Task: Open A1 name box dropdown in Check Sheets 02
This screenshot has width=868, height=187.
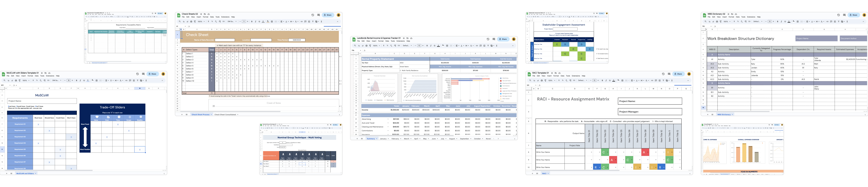Action: pos(185,26)
